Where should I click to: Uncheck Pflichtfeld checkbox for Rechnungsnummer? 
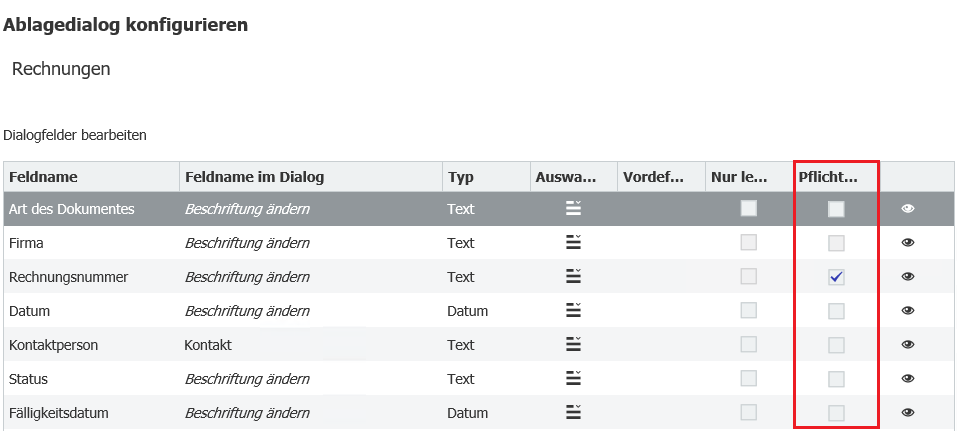pos(836,277)
